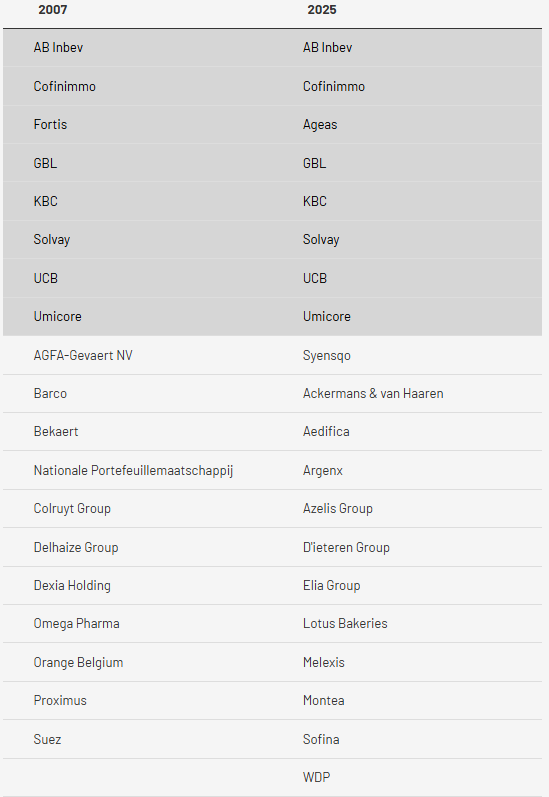Select Cofinimmo in the 2025 column

[333, 86]
